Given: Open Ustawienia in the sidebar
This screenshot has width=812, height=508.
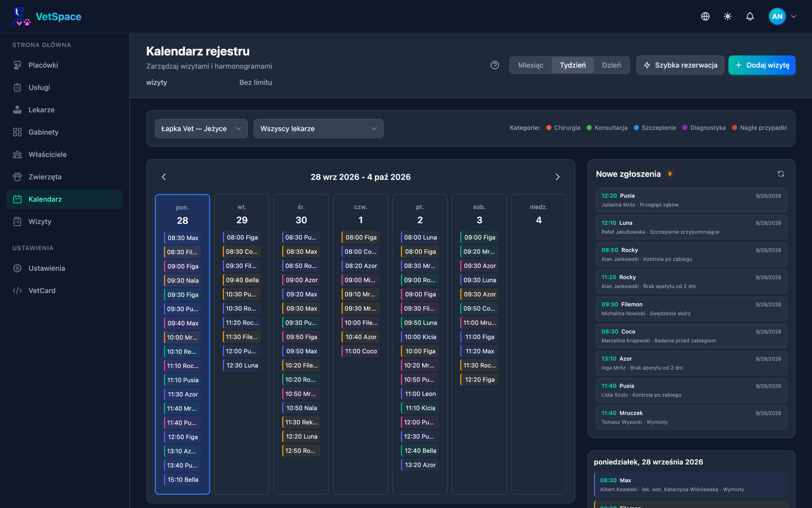Looking at the screenshot, I should pyautogui.click(x=65, y=268).
